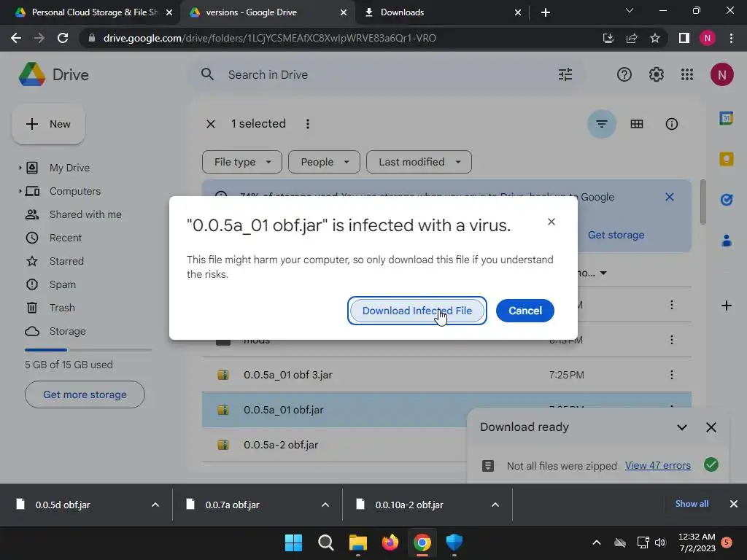The height and width of the screenshot is (560, 747).
Task: Open menu for 0.0.10a-2 obf.jar download
Action: [x=495, y=505]
